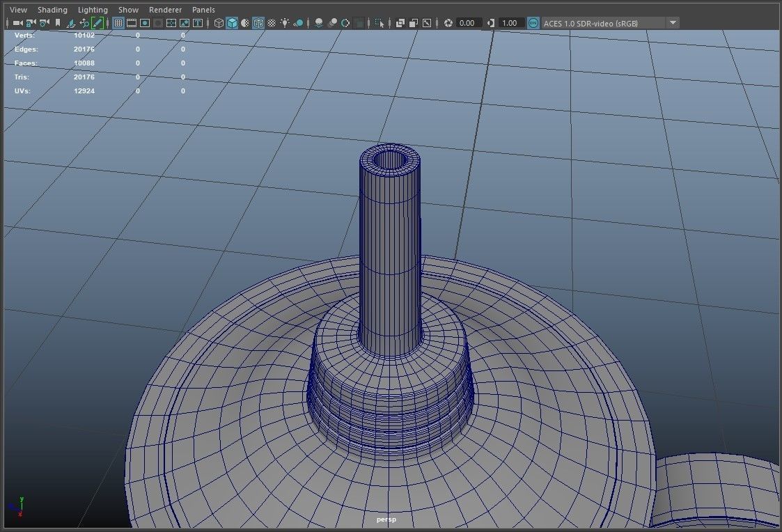Collapse toolbar section handle left of Exposure icon

coord(437,23)
